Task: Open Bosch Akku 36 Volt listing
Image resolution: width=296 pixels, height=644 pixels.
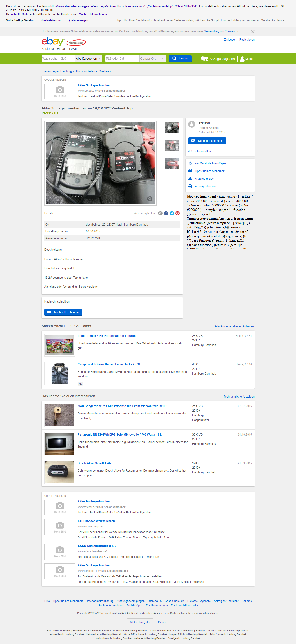Action: tap(94, 463)
